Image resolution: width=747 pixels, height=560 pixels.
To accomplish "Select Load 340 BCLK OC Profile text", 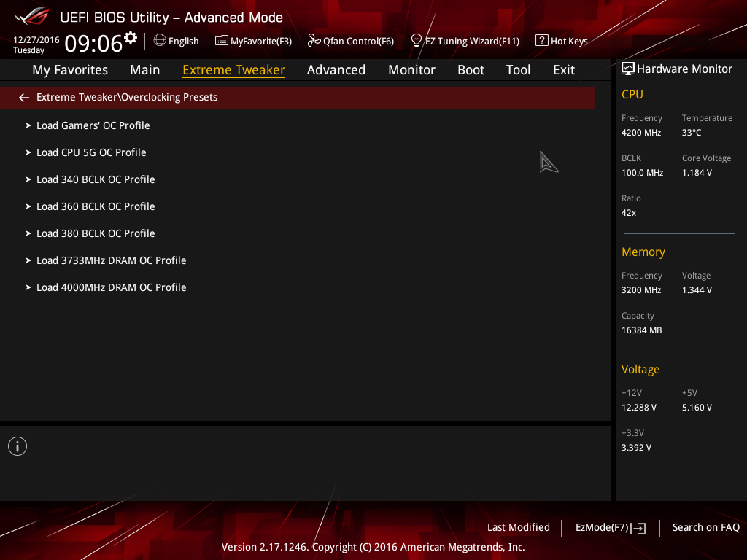I will point(96,179).
